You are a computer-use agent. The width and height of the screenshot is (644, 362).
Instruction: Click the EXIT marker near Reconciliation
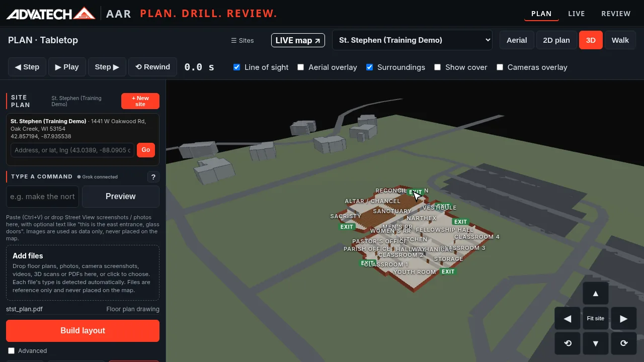[x=416, y=192]
